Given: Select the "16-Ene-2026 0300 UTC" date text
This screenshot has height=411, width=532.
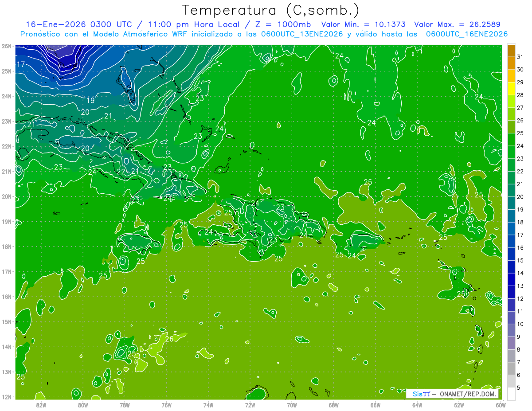Looking at the screenshot, I should (x=79, y=24).
